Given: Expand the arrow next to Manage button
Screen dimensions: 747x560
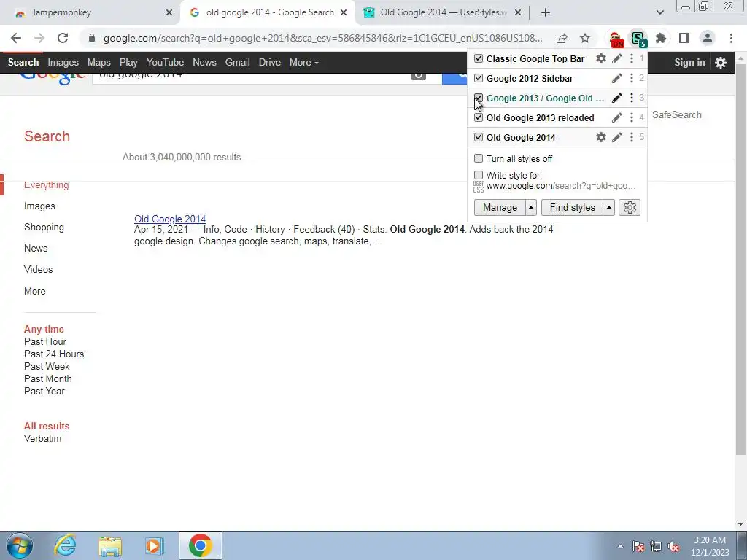Looking at the screenshot, I should click(531, 207).
